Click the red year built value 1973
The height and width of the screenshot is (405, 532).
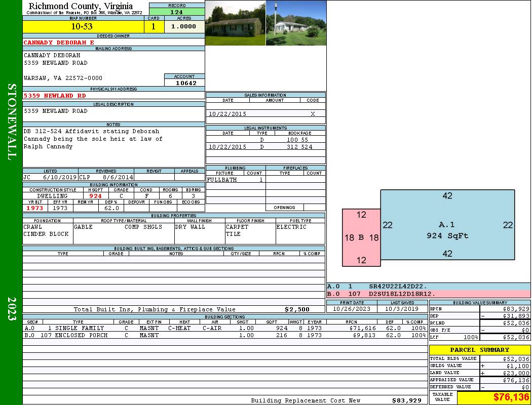pos(35,208)
